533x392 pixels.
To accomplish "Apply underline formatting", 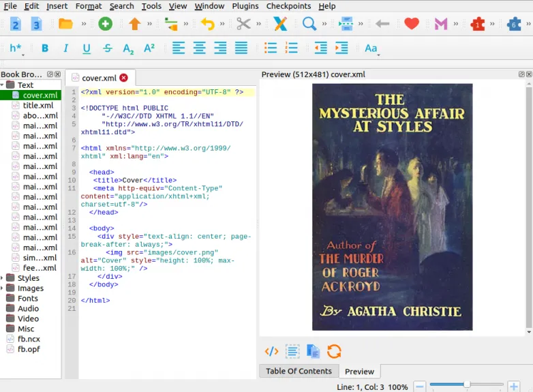I will coord(87,48).
